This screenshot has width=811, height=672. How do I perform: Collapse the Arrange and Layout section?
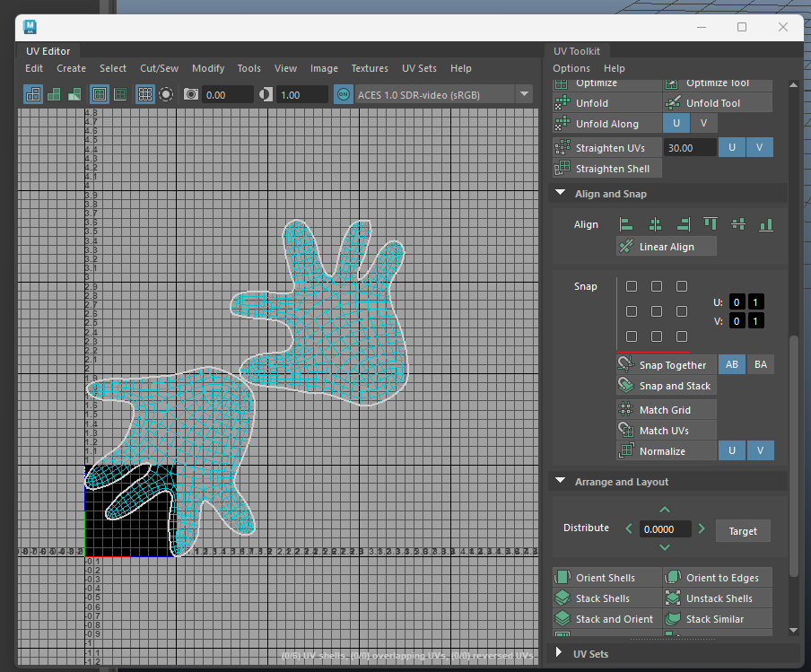click(560, 481)
